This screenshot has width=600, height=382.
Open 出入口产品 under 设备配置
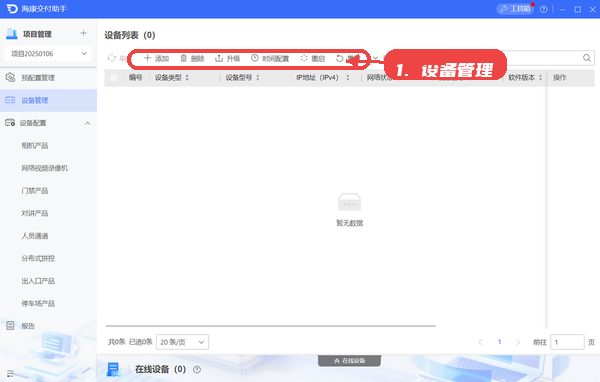pos(38,281)
